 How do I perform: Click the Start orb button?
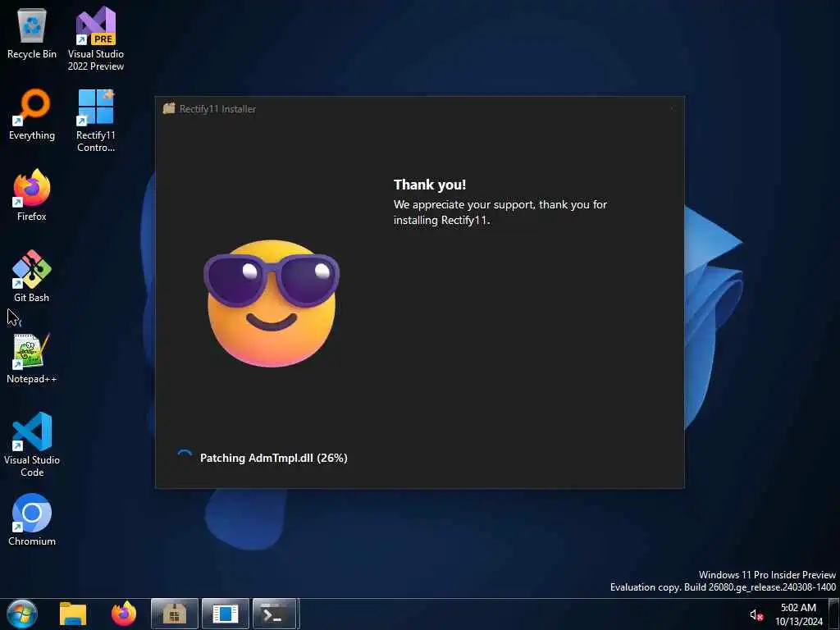pyautogui.click(x=22, y=614)
